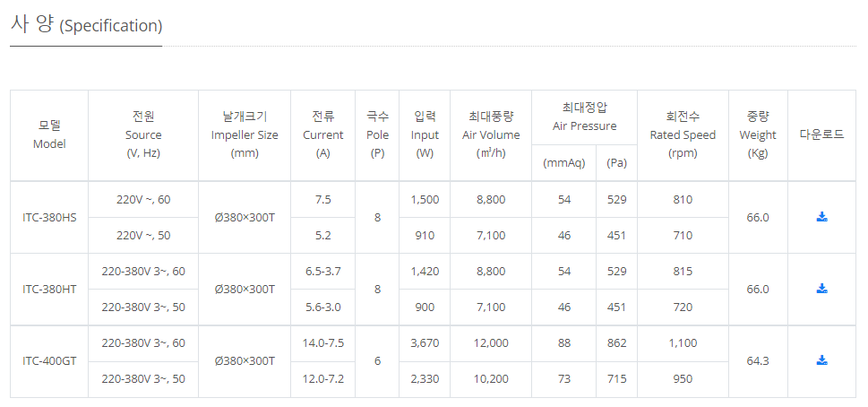Click the ITC-380HS model name
Screen dimensions: 868x407
(x=49, y=217)
